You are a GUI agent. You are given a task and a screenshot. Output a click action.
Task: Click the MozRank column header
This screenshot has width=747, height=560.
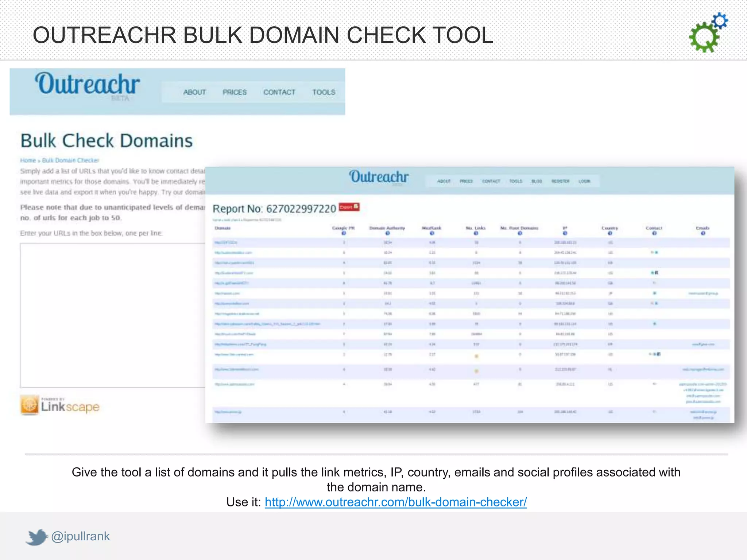[x=431, y=228]
